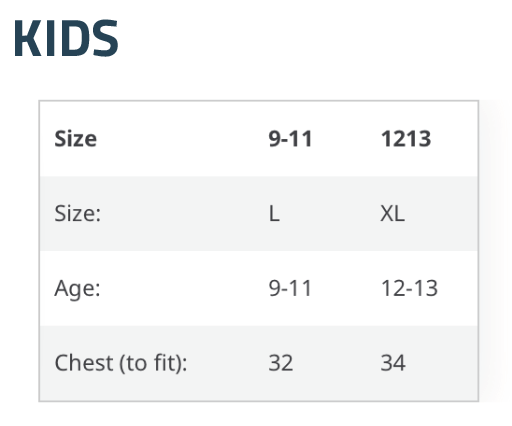Select the Age: row label
This screenshot has height=426, width=512.
[77, 289]
